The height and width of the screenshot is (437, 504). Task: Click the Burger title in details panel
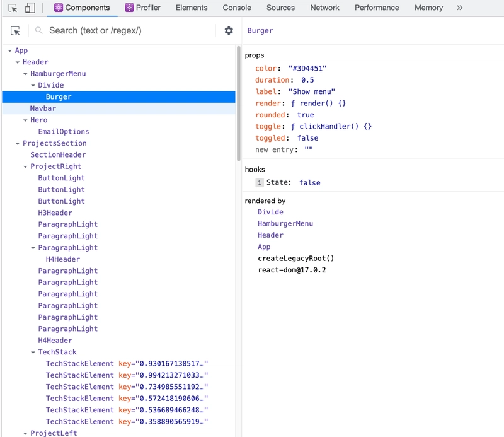pyautogui.click(x=260, y=30)
